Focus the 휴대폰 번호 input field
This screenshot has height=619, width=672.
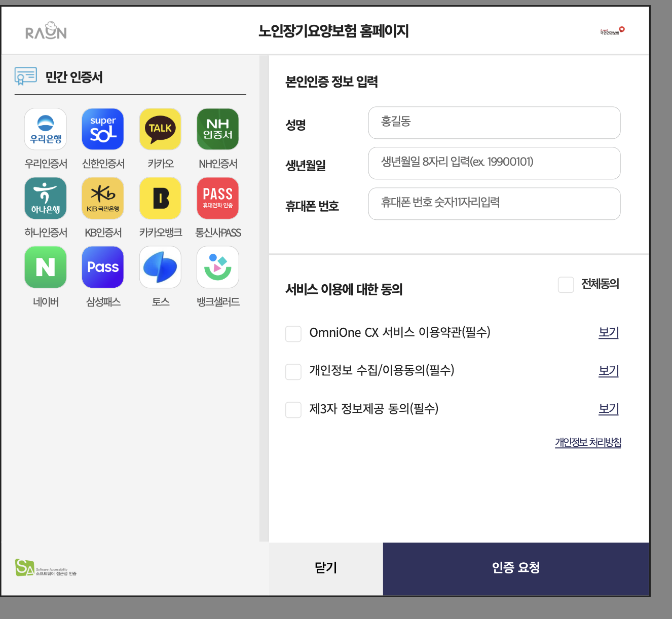click(x=494, y=204)
